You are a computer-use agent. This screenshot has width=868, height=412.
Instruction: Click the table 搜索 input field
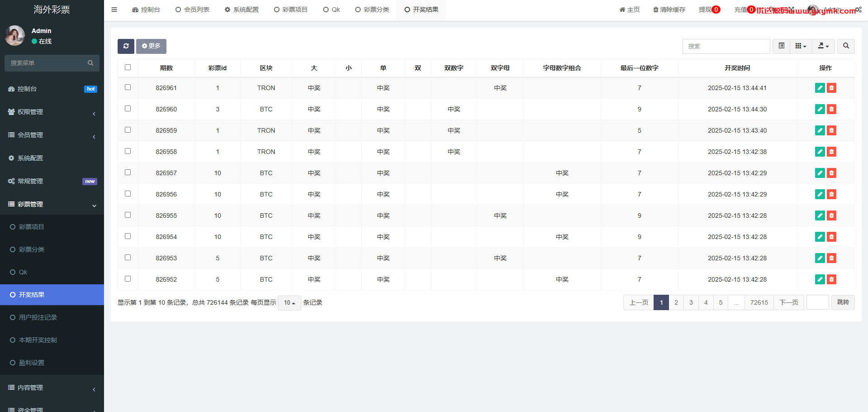pos(726,46)
